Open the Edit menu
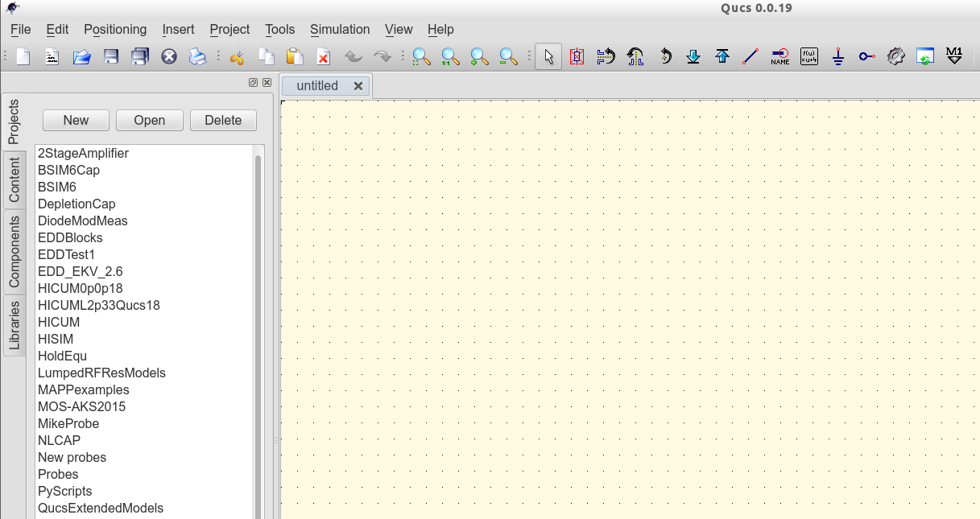Image resolution: width=980 pixels, height=519 pixels. [57, 29]
